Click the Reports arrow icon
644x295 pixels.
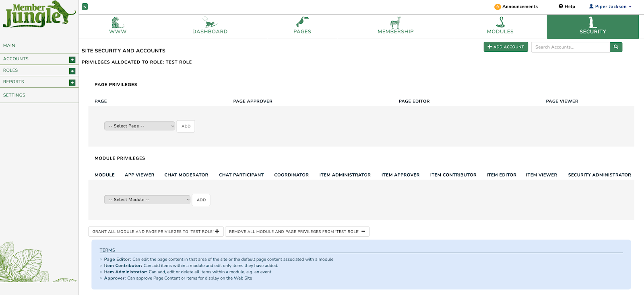pos(72,82)
